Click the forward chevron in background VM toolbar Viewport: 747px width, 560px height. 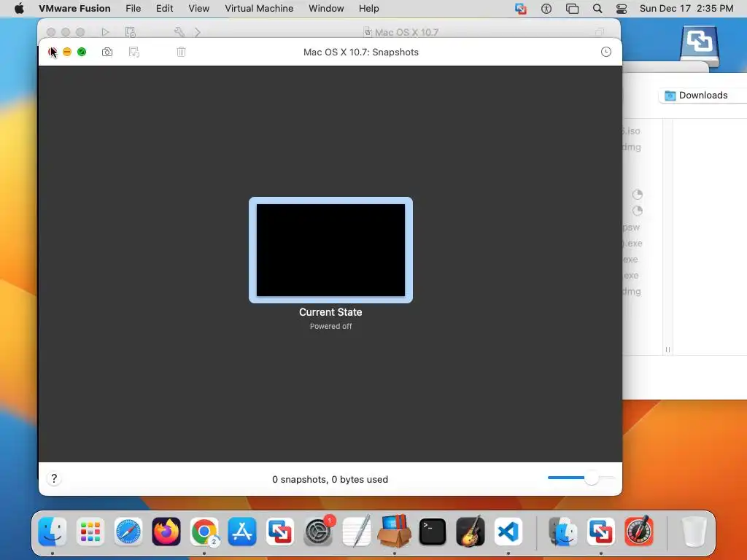tap(198, 32)
